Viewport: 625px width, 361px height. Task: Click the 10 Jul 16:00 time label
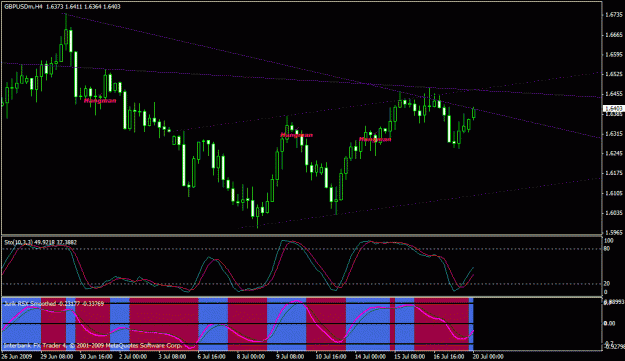331,357
